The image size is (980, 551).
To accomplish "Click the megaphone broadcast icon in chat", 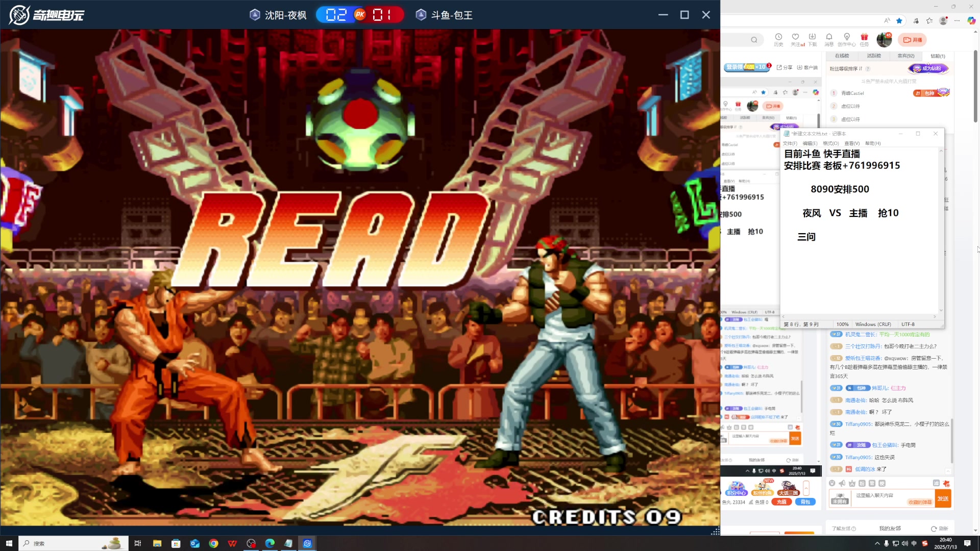I will (842, 483).
